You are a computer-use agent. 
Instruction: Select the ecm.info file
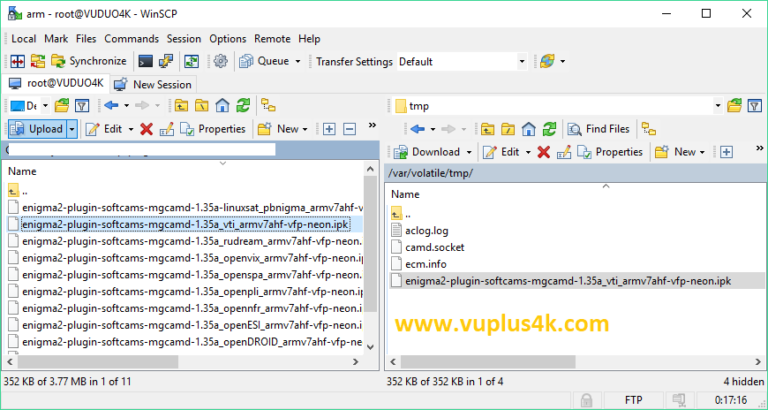[x=426, y=264]
